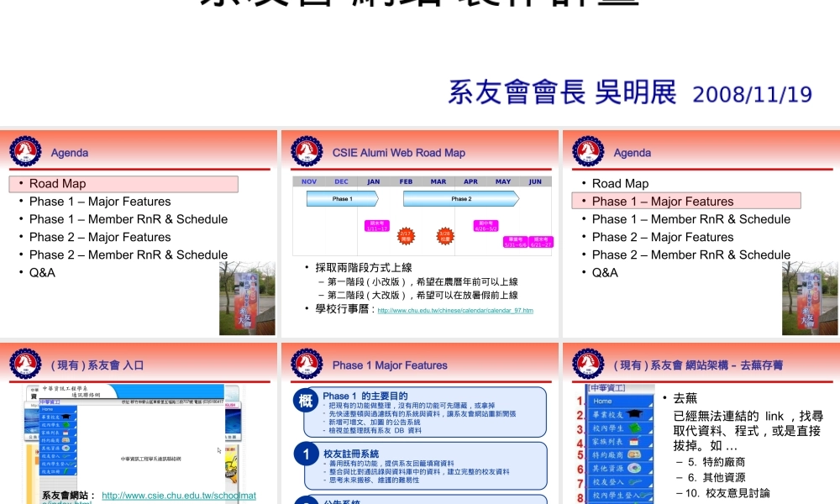Click the numbered 1 badge beside 校友註冊系統
This screenshot has height=504, width=840.
point(306,452)
